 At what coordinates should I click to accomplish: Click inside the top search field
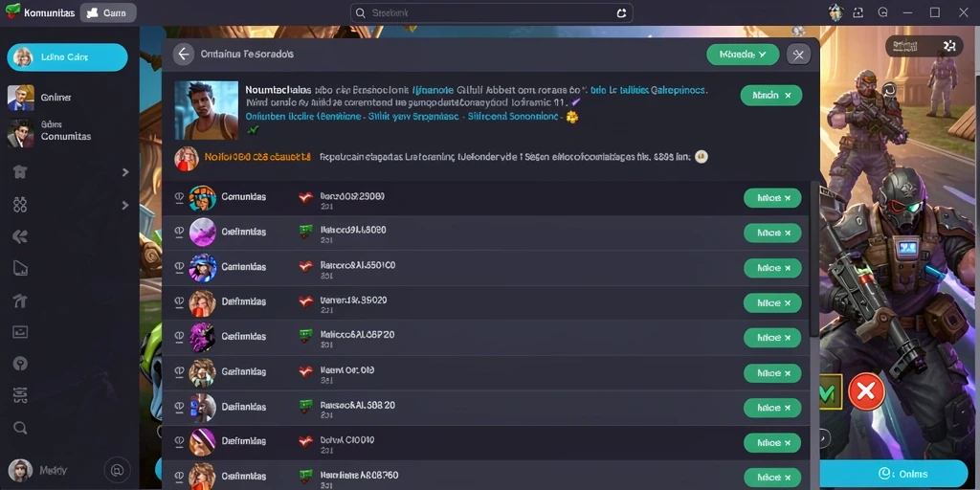click(x=491, y=12)
